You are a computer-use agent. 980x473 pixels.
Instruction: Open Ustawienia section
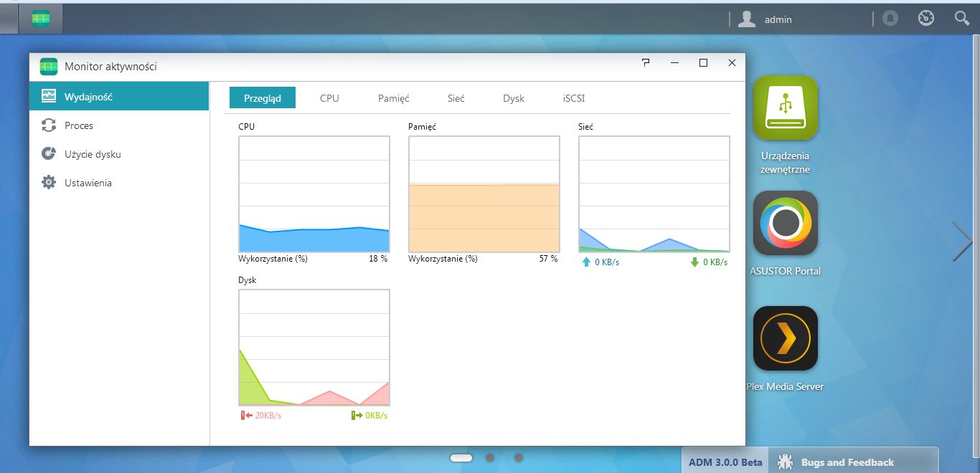click(x=119, y=183)
